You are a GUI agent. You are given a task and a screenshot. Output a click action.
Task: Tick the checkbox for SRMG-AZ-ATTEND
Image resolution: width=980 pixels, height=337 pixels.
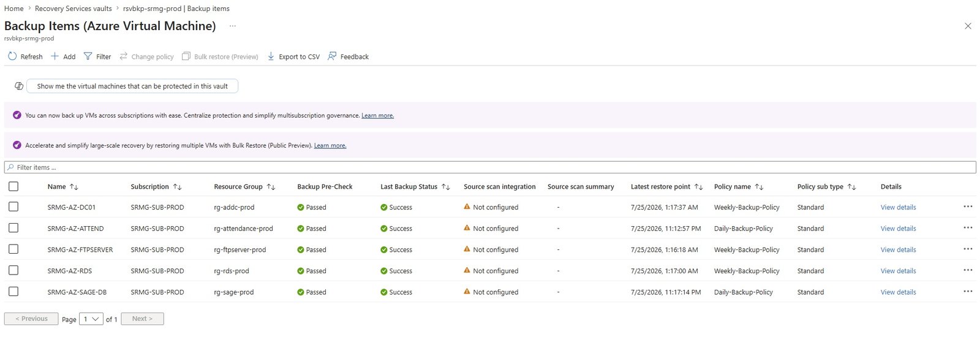pos(13,228)
